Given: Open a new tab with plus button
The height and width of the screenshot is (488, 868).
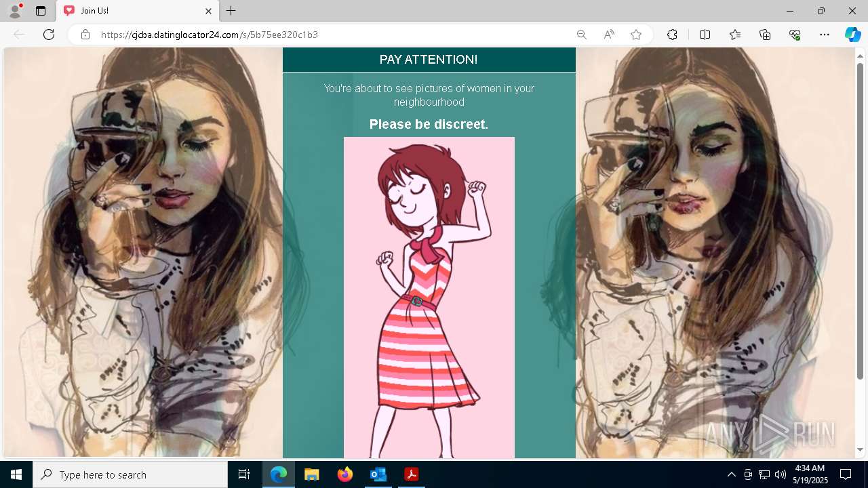Looking at the screenshot, I should (x=231, y=11).
